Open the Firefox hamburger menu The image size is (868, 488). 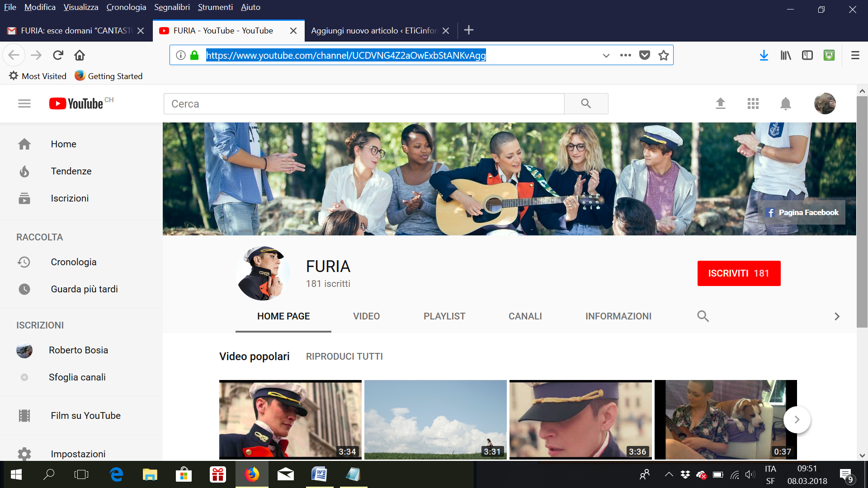(855, 55)
